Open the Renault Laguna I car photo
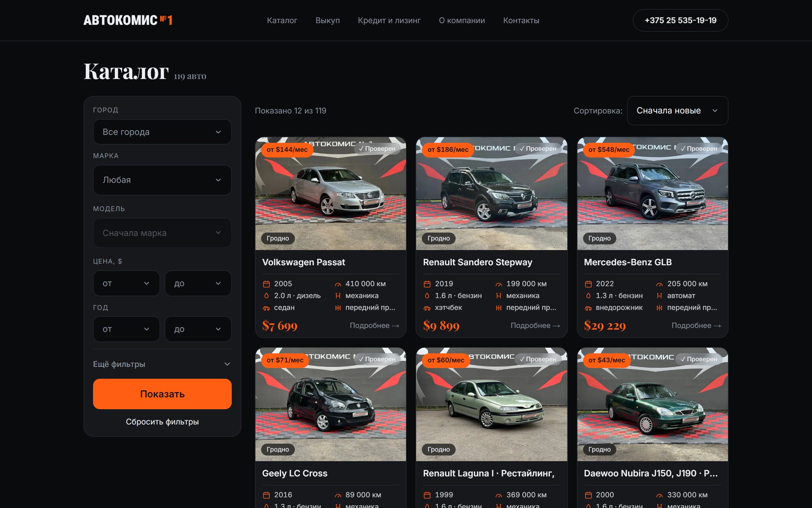Viewport: 812px width, 508px height. click(x=491, y=404)
